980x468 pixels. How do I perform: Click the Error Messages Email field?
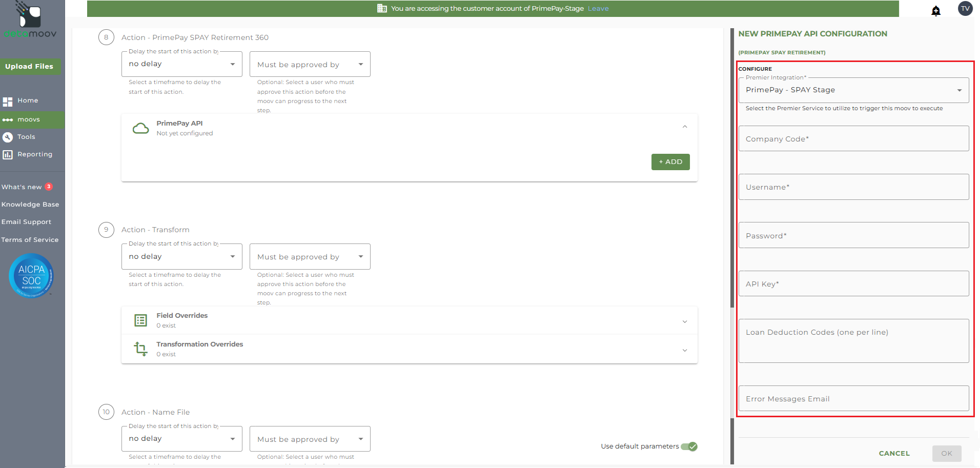click(853, 398)
